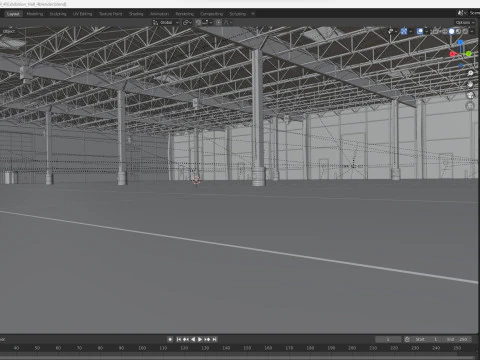This screenshot has height=360, width=480.
Task: Click the current frame field
Action: pos(388,339)
